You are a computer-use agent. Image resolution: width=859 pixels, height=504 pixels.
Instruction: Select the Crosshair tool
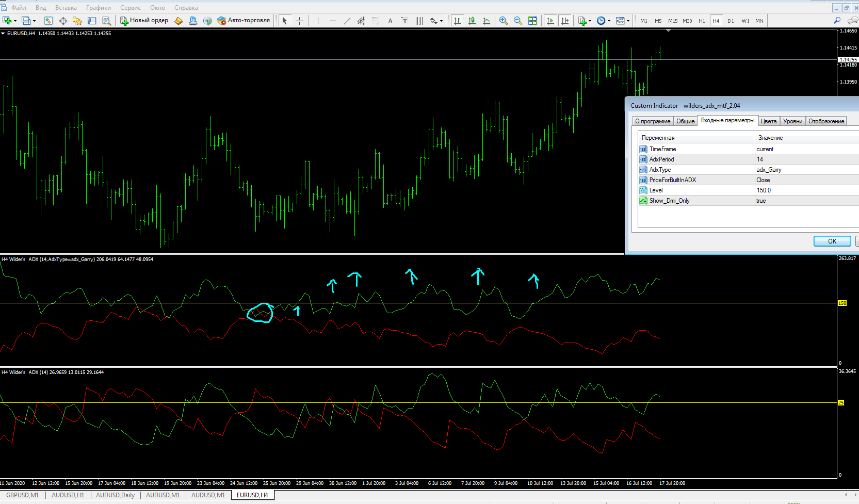pos(299,21)
